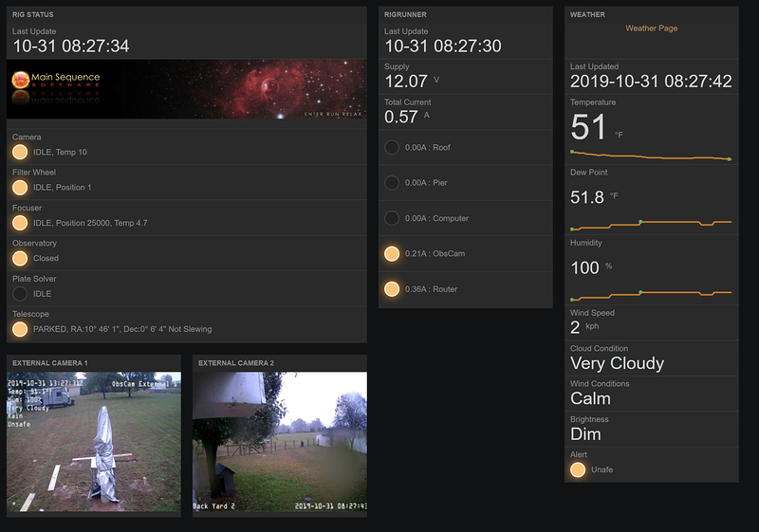Toggle the ObsCam power circuit

tap(392, 253)
